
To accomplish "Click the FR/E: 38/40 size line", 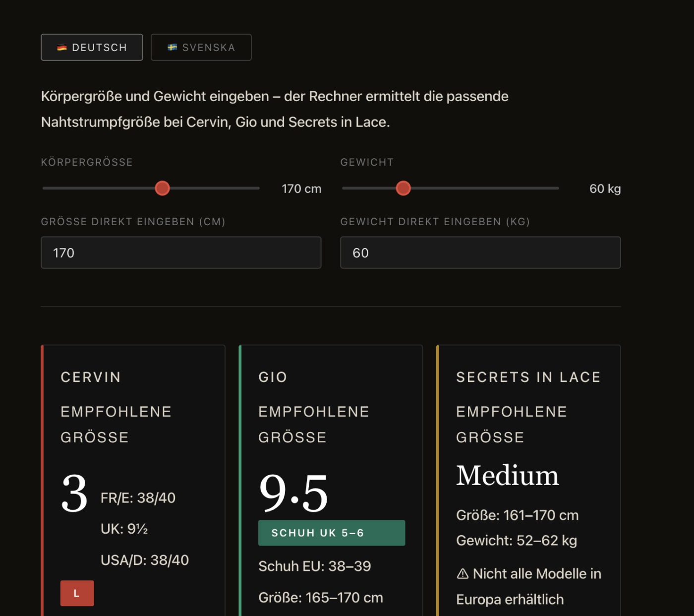I will (138, 498).
